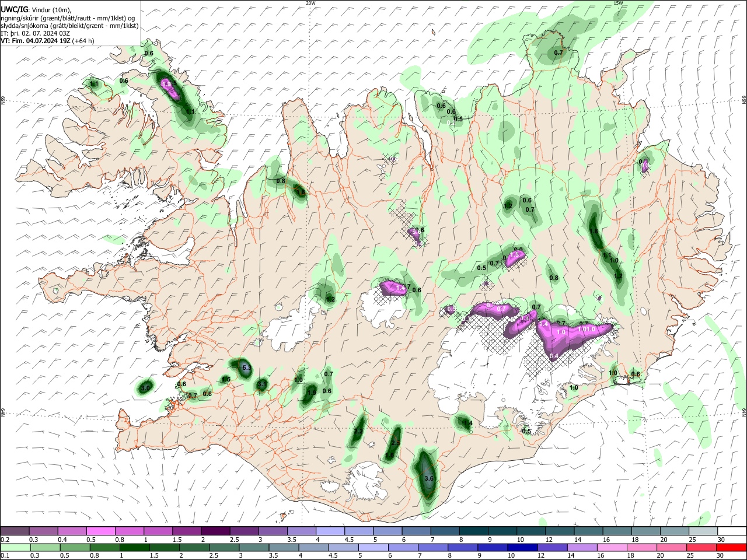Click the dusky purple 0.2 snow scale swatch

pos(15,531)
